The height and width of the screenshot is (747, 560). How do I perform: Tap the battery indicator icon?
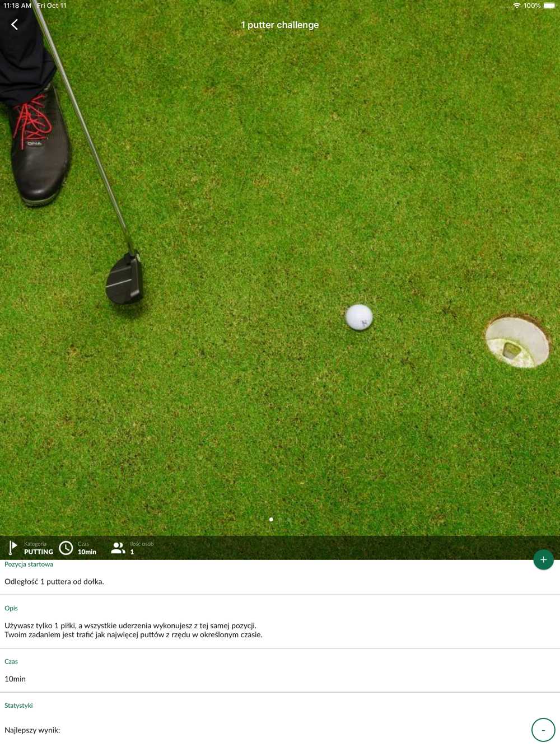(549, 6)
